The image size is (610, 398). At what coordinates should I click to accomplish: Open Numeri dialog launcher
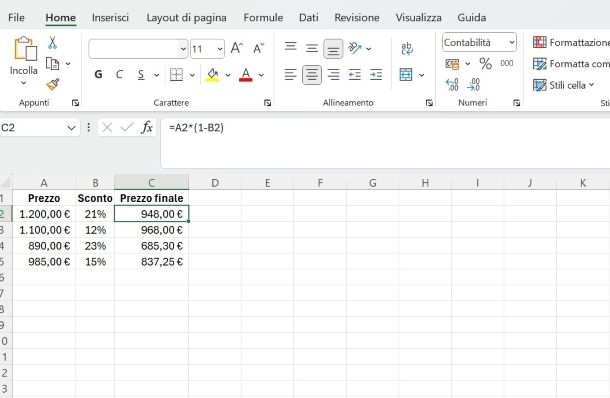pyautogui.click(x=517, y=103)
